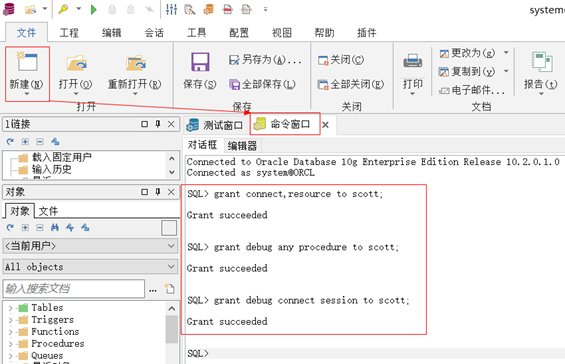Click the orange database icon in the top toolbar
The width and height of the screenshot is (565, 364).
(x=209, y=9)
